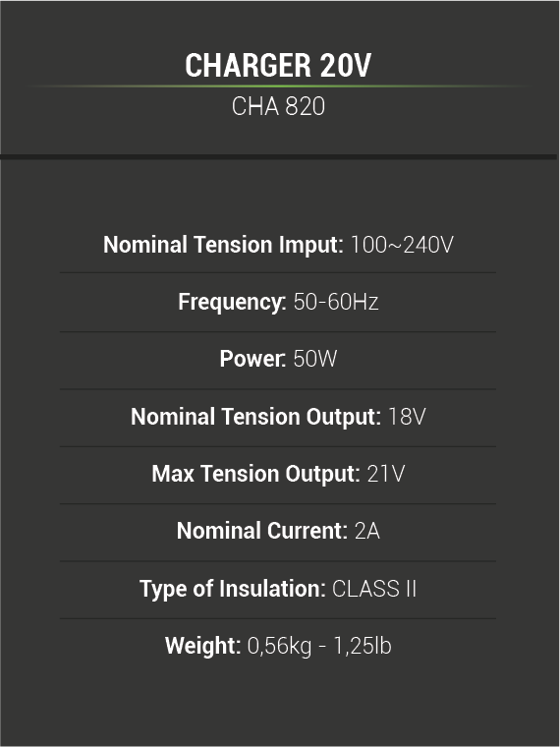Click the 1,25lb weight value
This screenshot has width=560, height=747.
(362, 647)
